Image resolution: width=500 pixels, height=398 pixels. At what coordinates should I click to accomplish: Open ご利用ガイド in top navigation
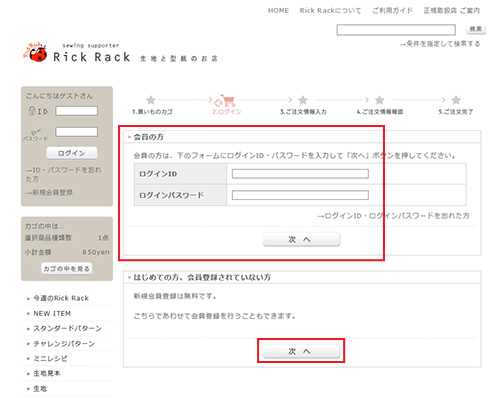[x=392, y=11]
